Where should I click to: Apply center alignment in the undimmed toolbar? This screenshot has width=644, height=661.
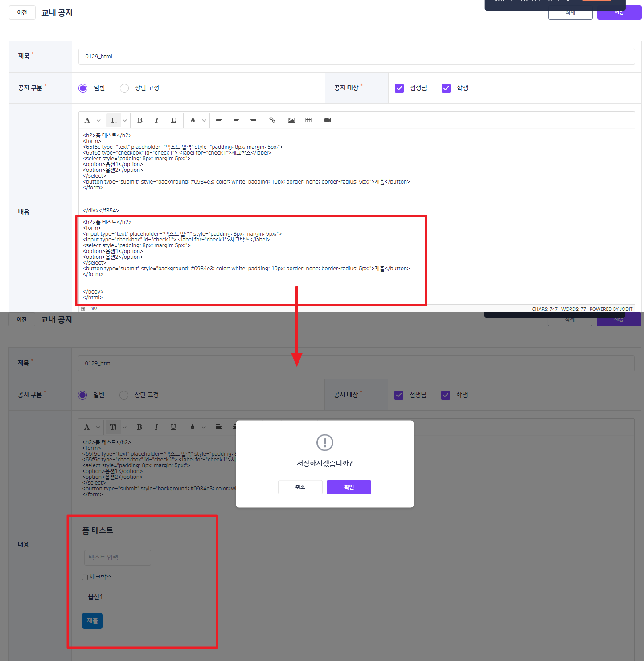(x=236, y=120)
